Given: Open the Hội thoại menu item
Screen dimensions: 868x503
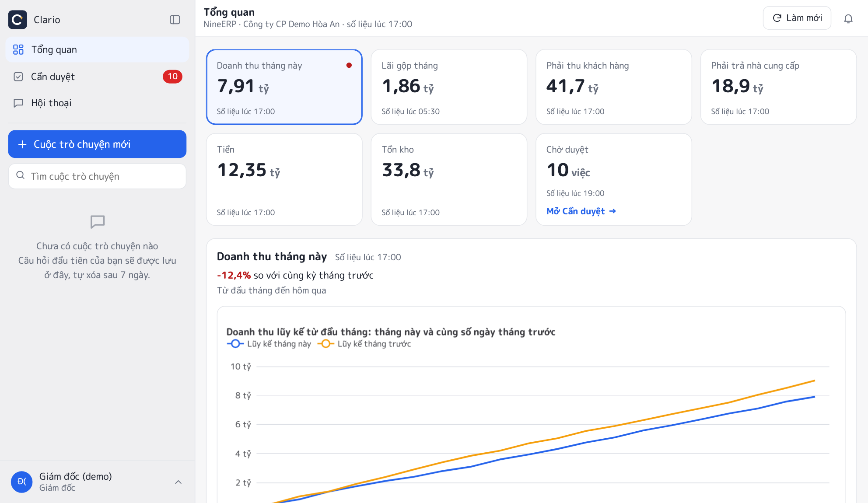Looking at the screenshot, I should (97, 103).
